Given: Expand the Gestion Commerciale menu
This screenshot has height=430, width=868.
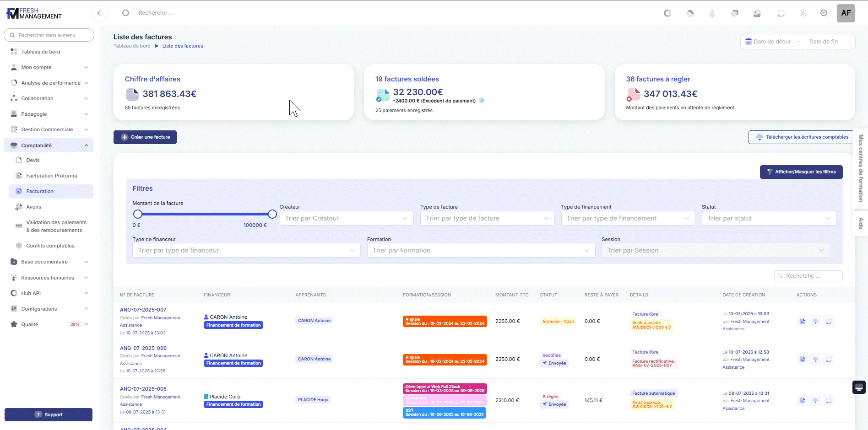Looking at the screenshot, I should click(48, 129).
